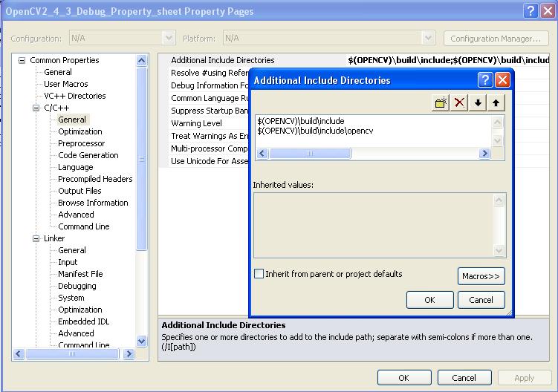Viewport: 558px width, 392px height.
Task: Select VC++ Directories in the tree
Action: coord(75,96)
